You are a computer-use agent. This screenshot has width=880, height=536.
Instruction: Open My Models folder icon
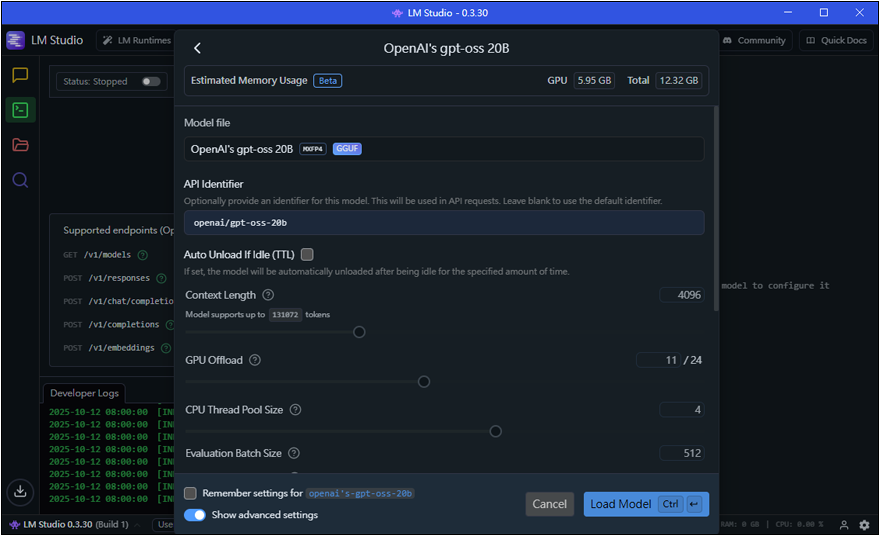click(20, 145)
